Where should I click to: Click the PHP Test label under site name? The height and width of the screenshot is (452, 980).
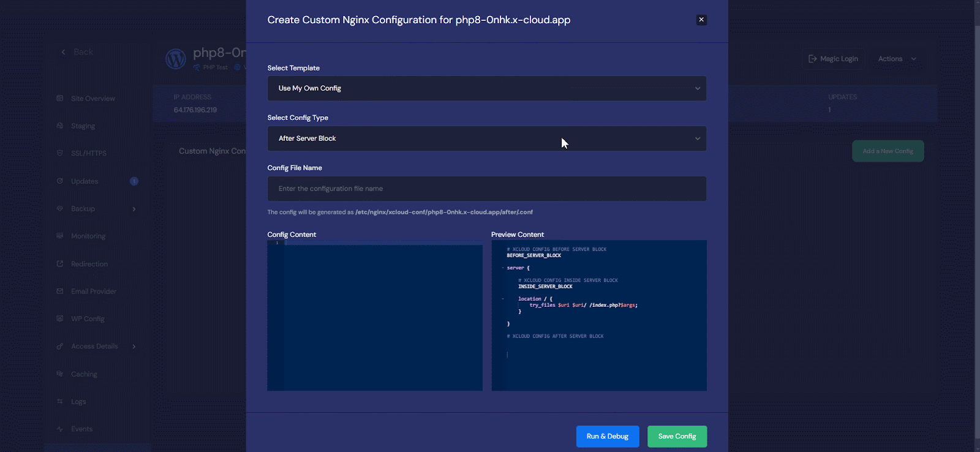216,67
